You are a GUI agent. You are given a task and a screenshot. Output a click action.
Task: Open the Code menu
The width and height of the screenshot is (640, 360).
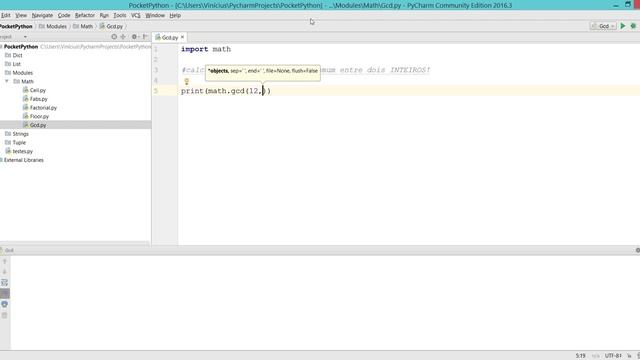click(64, 15)
